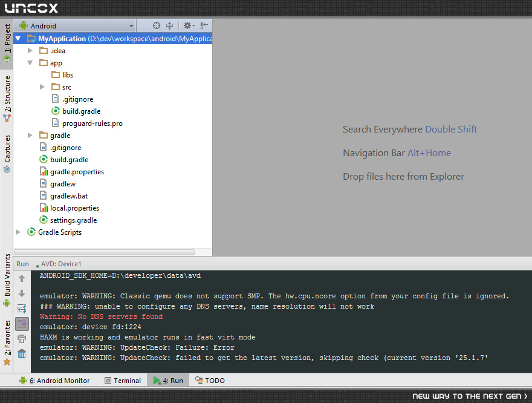This screenshot has height=403, width=532.
Task: Open the 1: Project side tab
Action: [x=7, y=43]
